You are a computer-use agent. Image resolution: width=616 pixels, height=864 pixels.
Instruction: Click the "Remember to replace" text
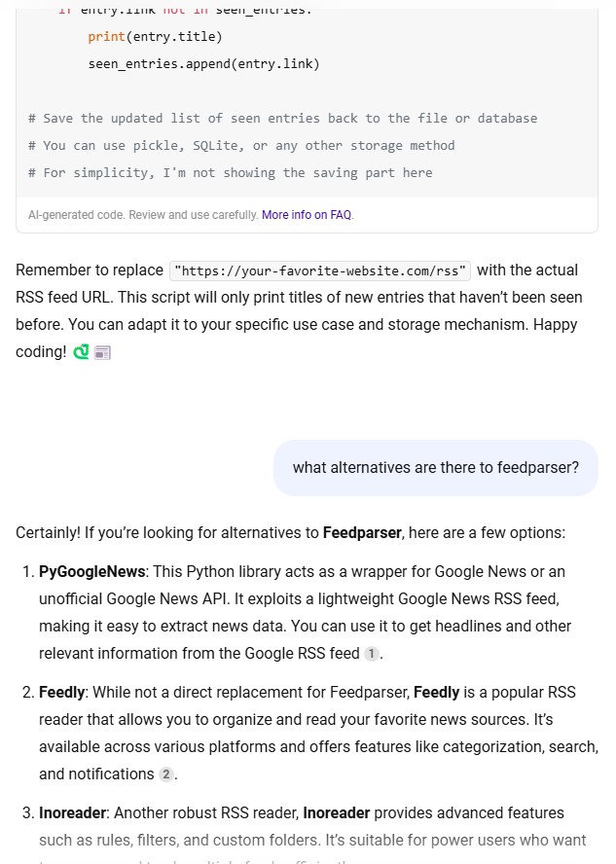[90, 270]
